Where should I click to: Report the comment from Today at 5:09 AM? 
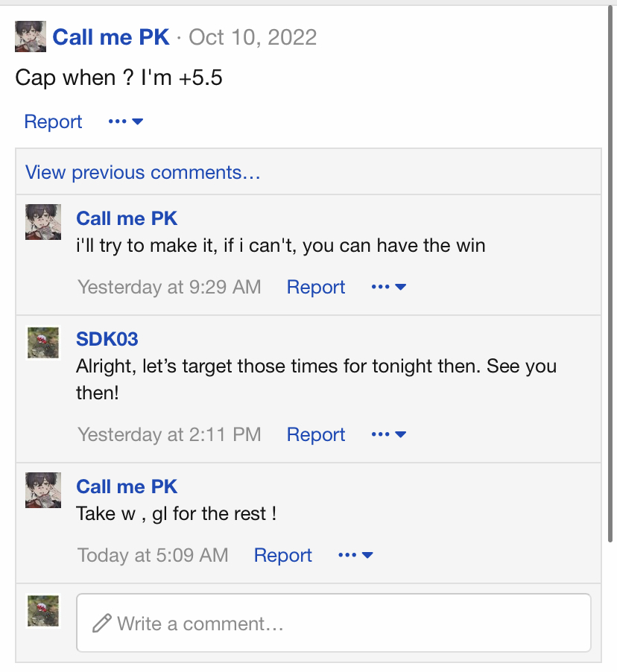pos(282,556)
